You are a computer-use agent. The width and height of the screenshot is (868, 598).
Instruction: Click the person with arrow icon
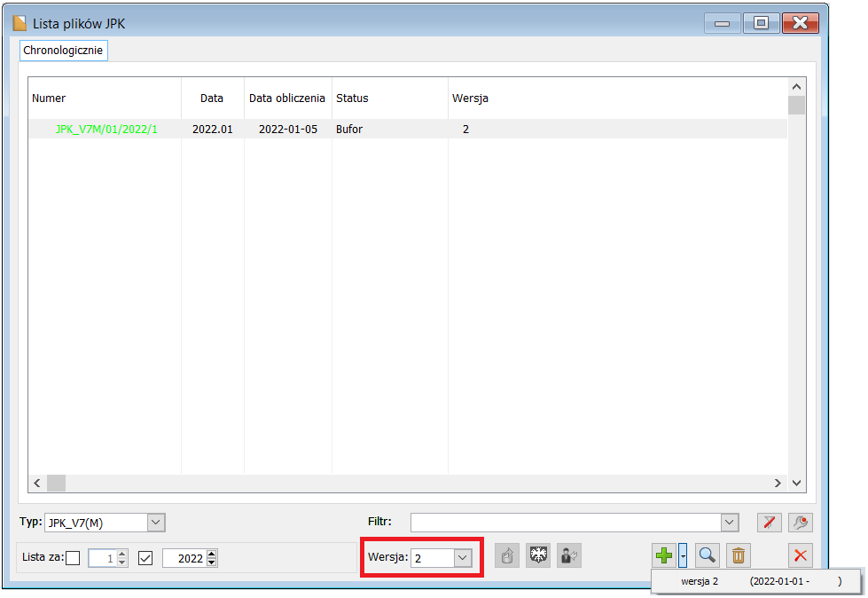(569, 555)
